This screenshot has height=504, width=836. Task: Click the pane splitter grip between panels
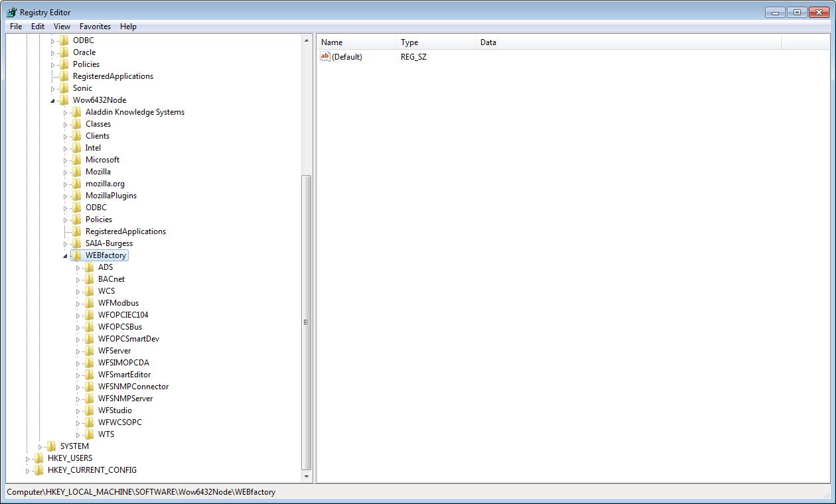(x=306, y=322)
